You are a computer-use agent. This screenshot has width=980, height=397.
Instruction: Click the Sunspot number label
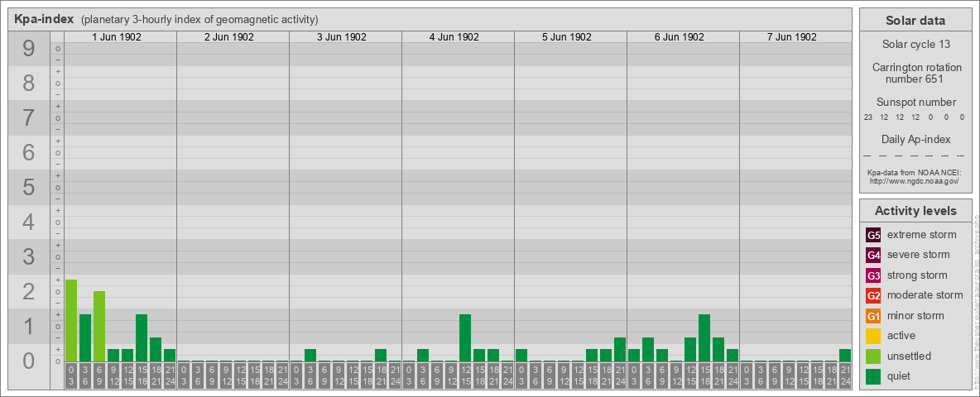click(x=915, y=103)
